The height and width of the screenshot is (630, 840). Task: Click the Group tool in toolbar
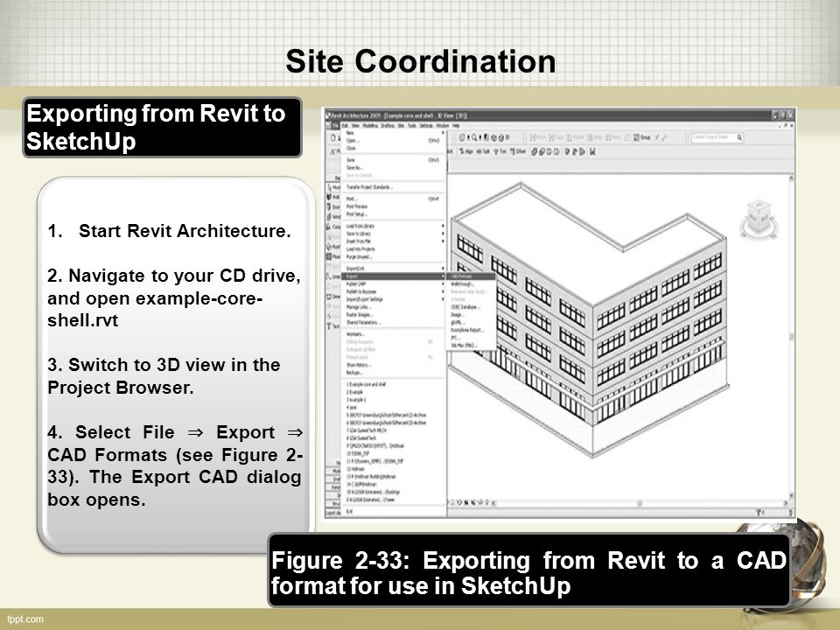point(641,137)
